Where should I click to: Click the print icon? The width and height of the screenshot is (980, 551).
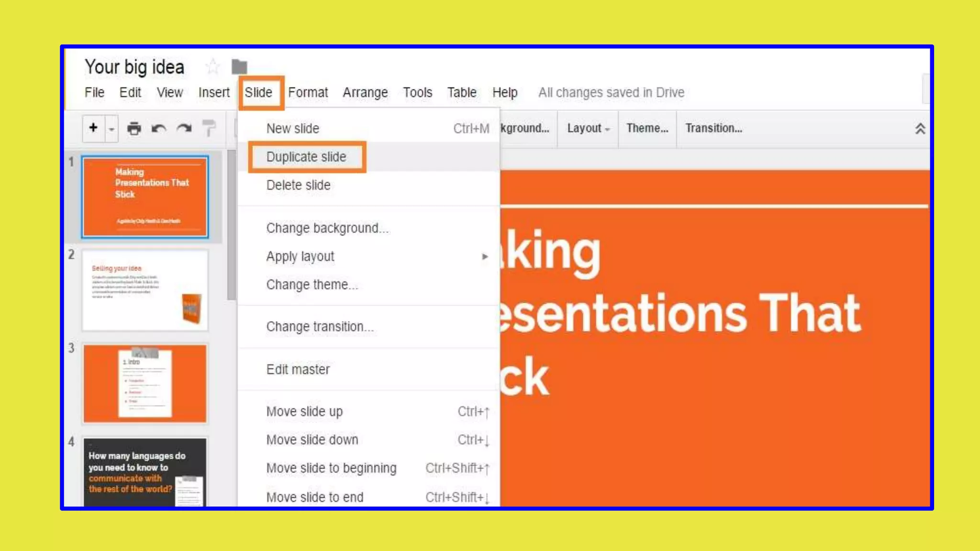tap(134, 128)
